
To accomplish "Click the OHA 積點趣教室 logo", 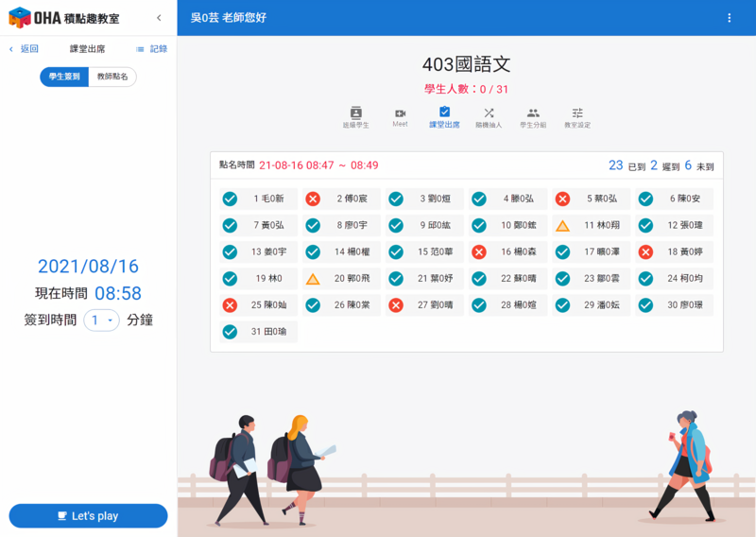I will [x=64, y=18].
